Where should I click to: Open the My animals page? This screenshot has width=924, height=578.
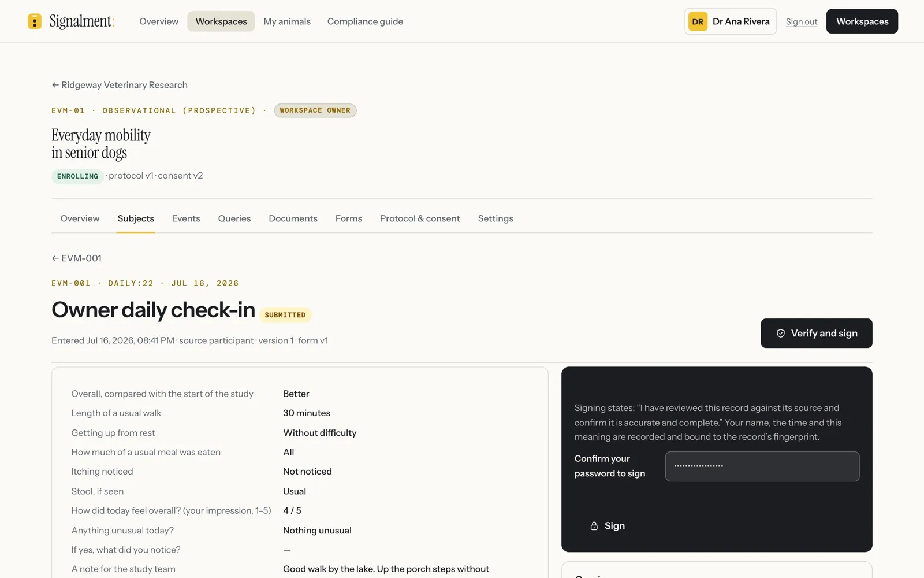click(287, 21)
